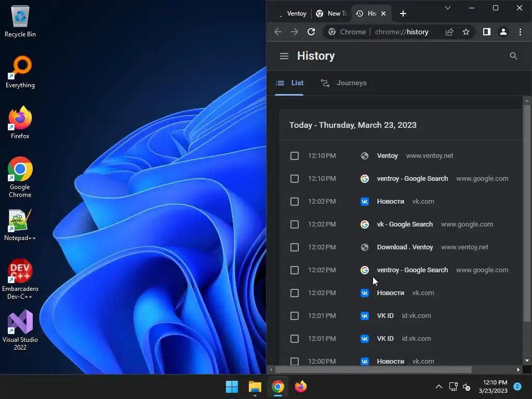Open the History hamburger menu
This screenshot has width=532, height=399.
284,56
